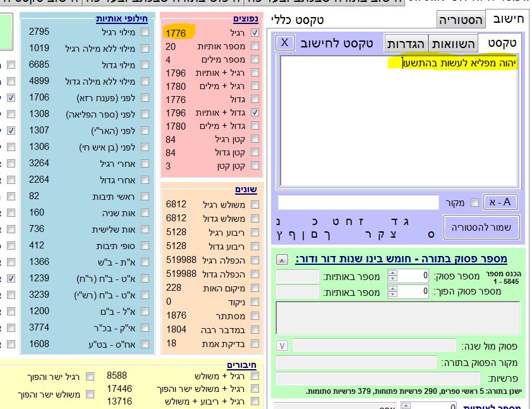Decrease the מספר פסוק הפוך spinner value
This screenshot has width=532, height=409.
pyautogui.click(x=392, y=295)
